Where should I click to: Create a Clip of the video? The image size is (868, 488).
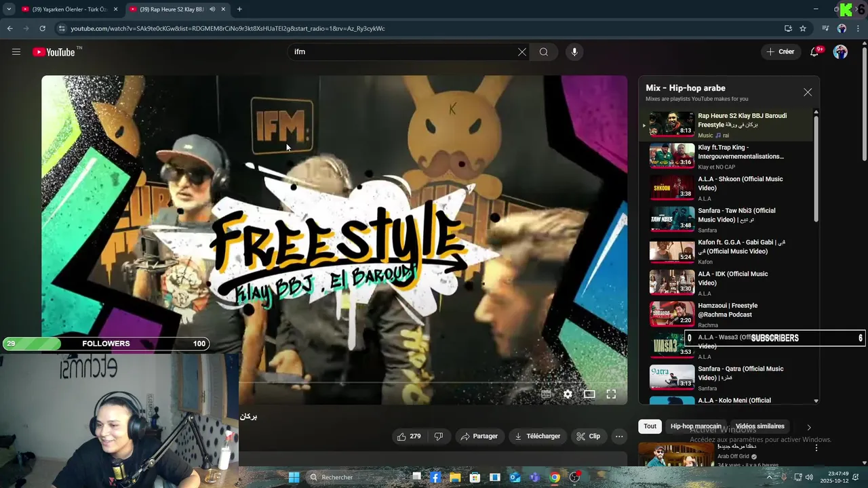[x=589, y=436]
